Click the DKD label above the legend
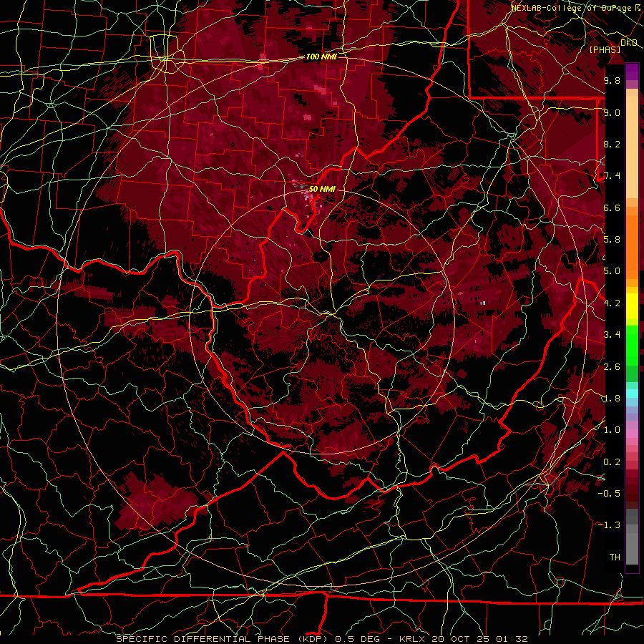This screenshot has width=644, height=644. coord(629,43)
